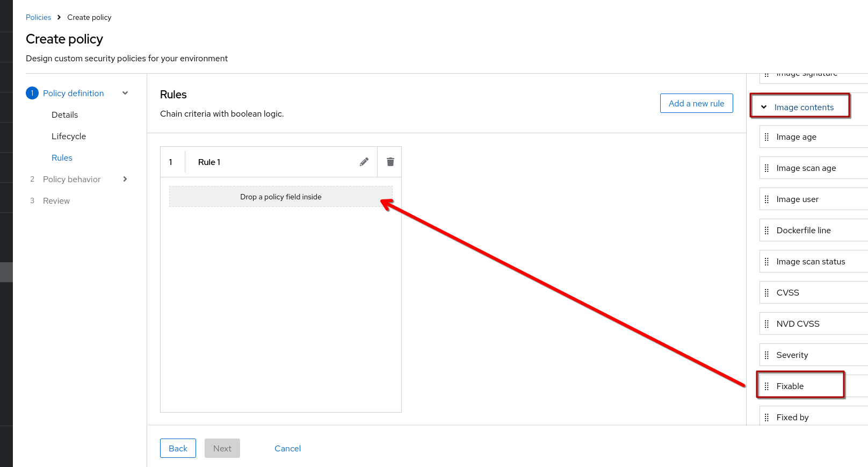Select the Image scan status policy field
The width and height of the screenshot is (868, 467).
pyautogui.click(x=811, y=262)
